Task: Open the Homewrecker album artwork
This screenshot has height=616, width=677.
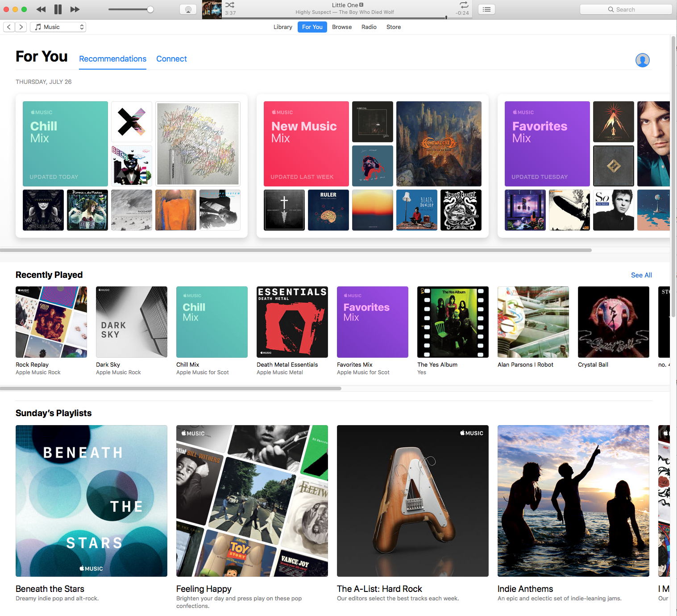Action: (439, 144)
